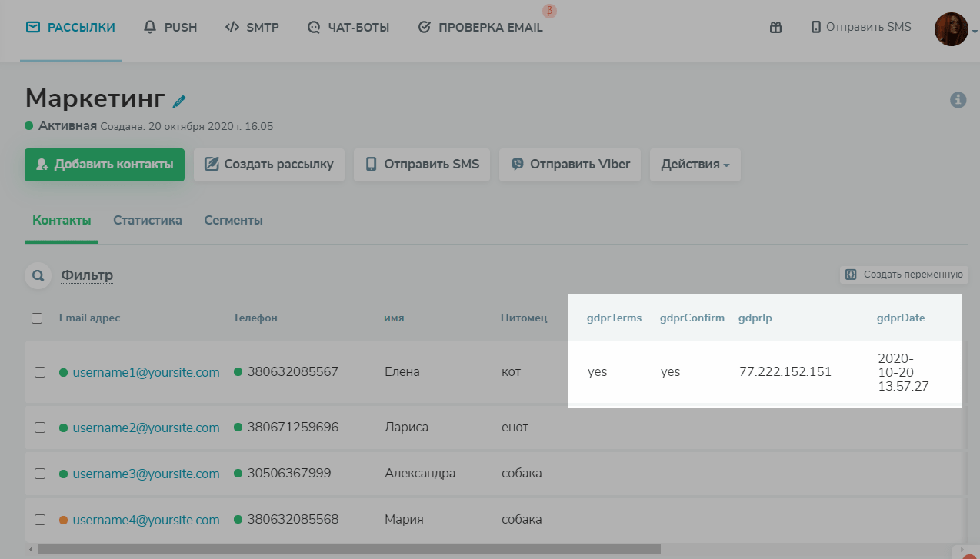Click the Создать переменную button
The image size is (980, 559).
pyautogui.click(x=904, y=275)
